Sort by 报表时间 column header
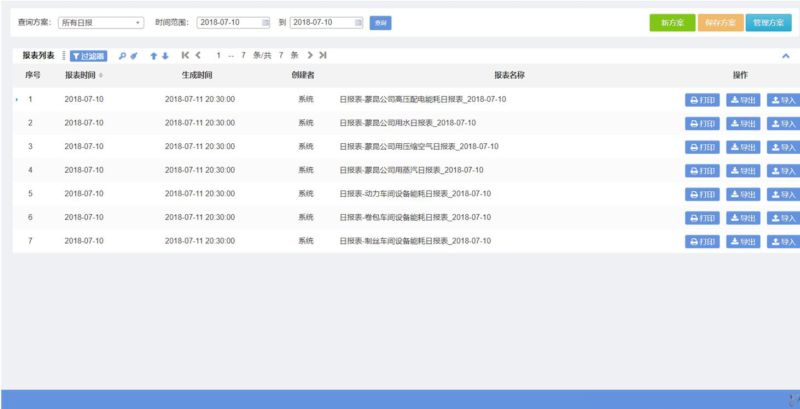Image resolution: width=800 pixels, height=409 pixels. 84,75
